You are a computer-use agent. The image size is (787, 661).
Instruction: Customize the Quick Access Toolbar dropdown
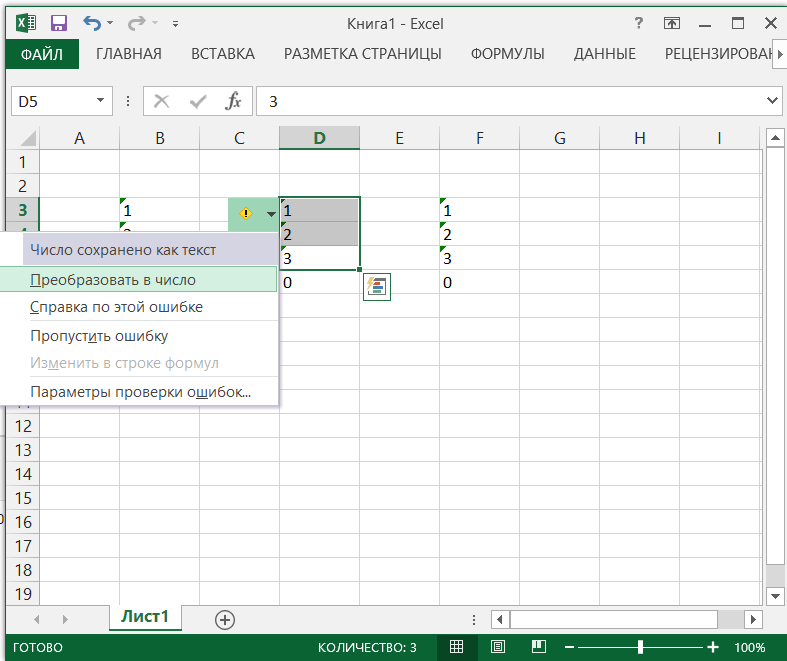coord(175,23)
